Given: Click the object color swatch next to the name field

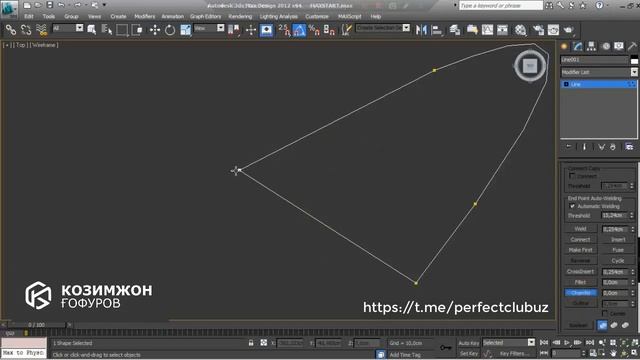Looking at the screenshot, I should click(x=634, y=60).
